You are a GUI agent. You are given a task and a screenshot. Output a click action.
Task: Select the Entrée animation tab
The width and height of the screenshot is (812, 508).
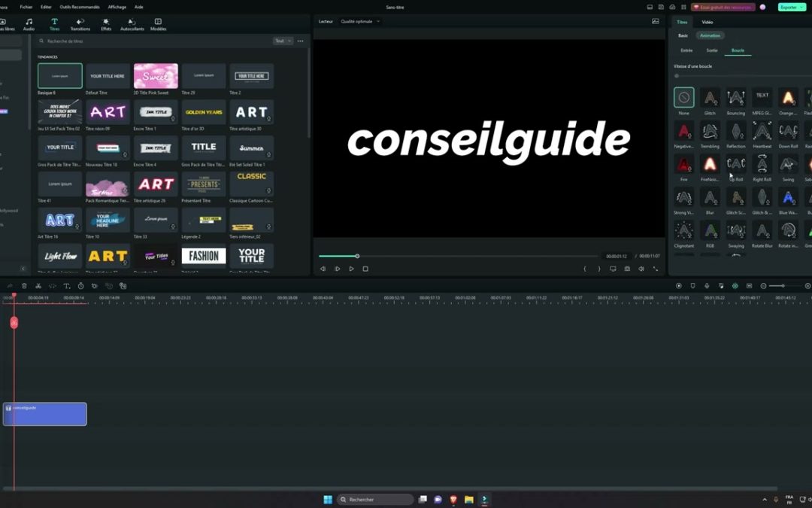[x=686, y=50]
